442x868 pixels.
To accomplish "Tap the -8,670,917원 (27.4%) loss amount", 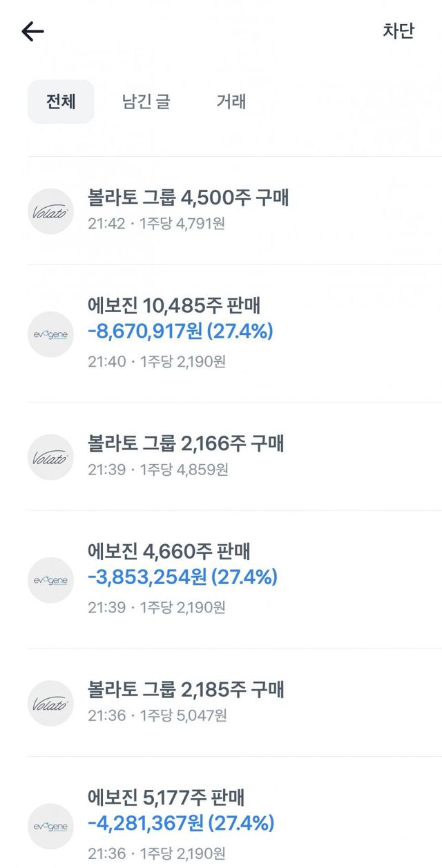I will [x=180, y=331].
